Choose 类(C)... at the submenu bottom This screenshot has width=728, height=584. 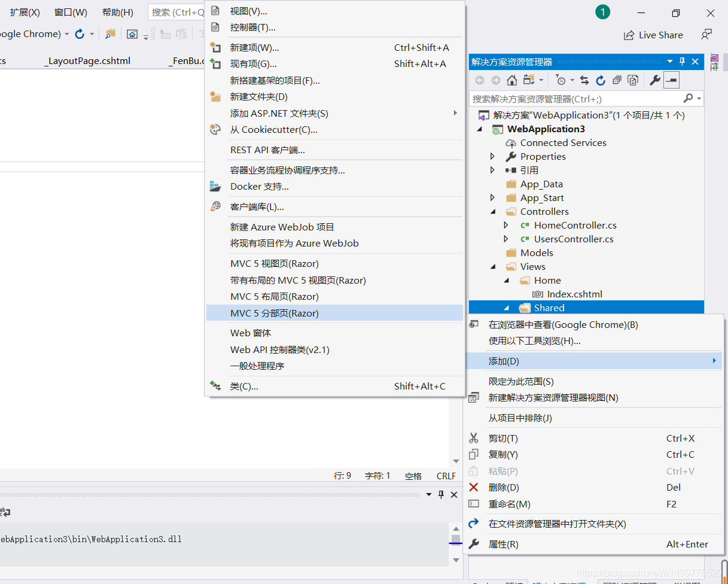pos(334,387)
